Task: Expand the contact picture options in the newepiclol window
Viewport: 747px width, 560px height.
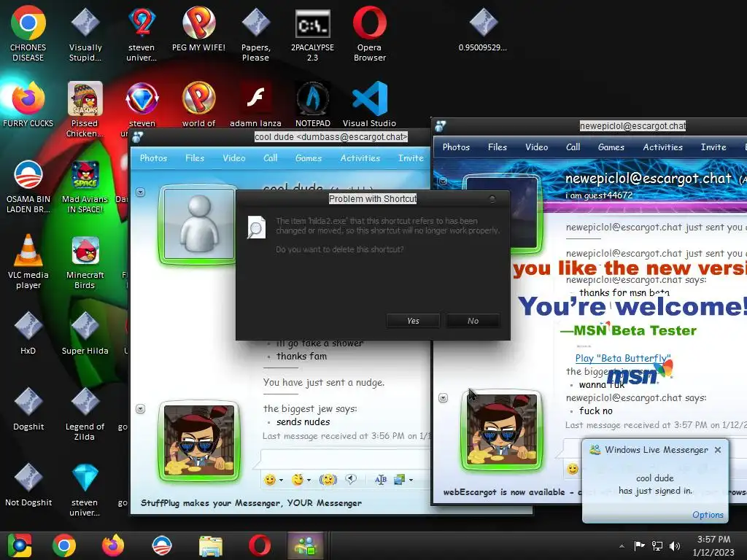Action: coord(443,181)
